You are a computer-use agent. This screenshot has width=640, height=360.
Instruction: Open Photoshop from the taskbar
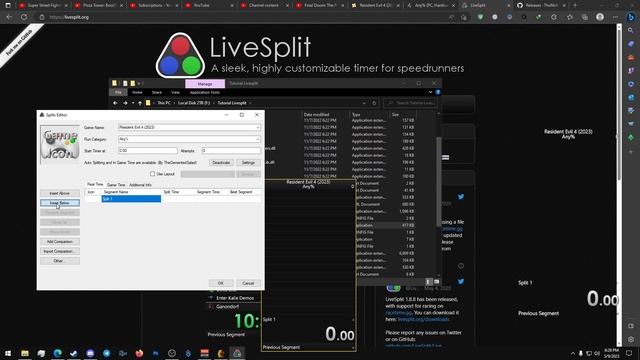coord(156,353)
